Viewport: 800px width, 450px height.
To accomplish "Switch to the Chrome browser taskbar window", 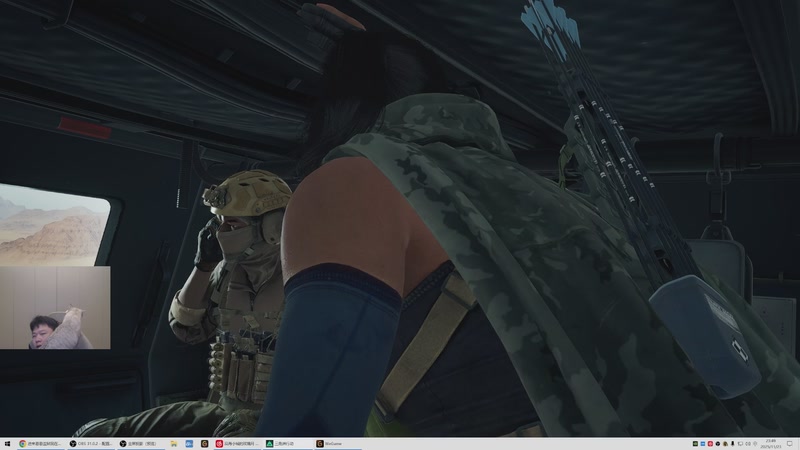I will pyautogui.click(x=40, y=444).
